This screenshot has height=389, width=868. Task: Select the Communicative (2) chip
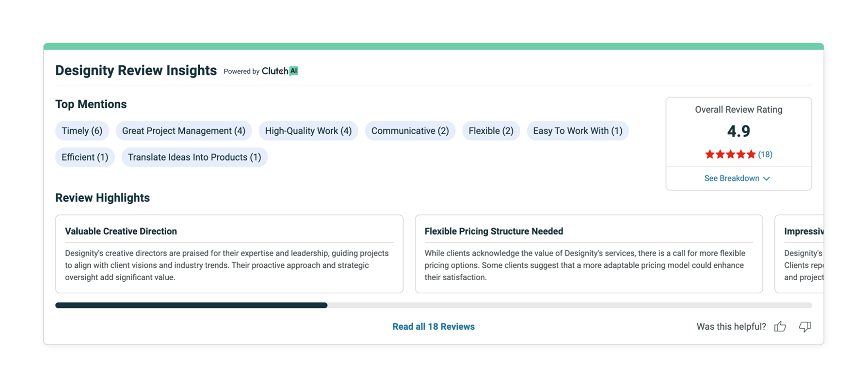(x=410, y=131)
